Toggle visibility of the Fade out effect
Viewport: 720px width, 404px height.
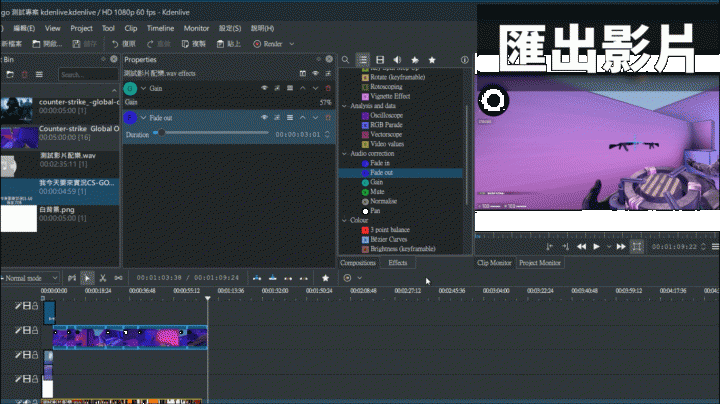coord(264,118)
